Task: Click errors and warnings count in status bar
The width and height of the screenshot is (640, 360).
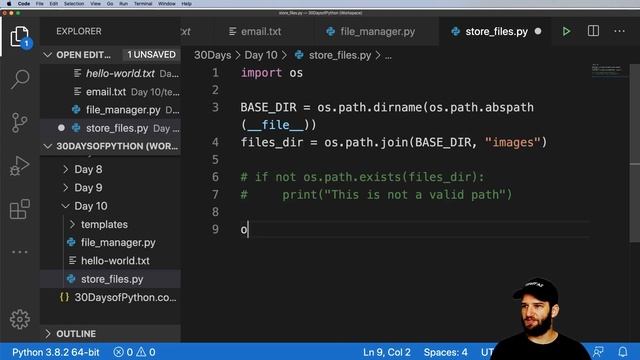Action: tap(134, 352)
